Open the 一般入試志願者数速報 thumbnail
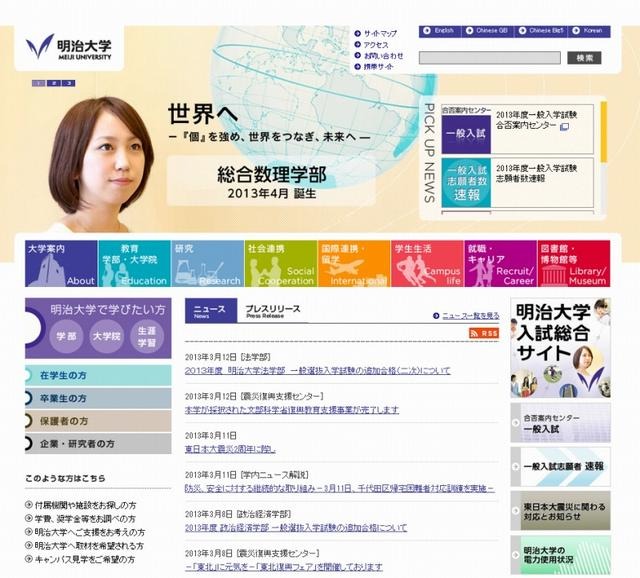This screenshot has width=640, height=578. pos(466,182)
